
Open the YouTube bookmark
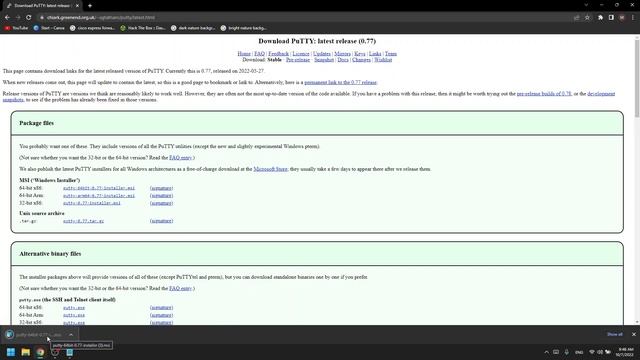16,28
